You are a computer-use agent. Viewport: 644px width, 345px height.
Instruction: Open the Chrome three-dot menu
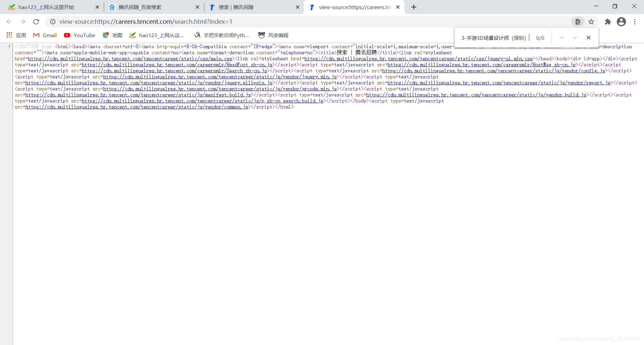pyautogui.click(x=635, y=22)
